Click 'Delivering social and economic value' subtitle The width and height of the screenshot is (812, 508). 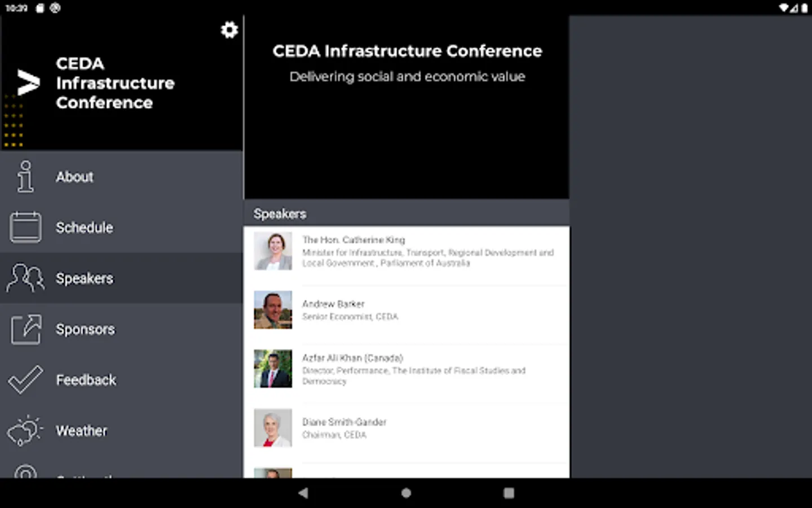coord(407,77)
